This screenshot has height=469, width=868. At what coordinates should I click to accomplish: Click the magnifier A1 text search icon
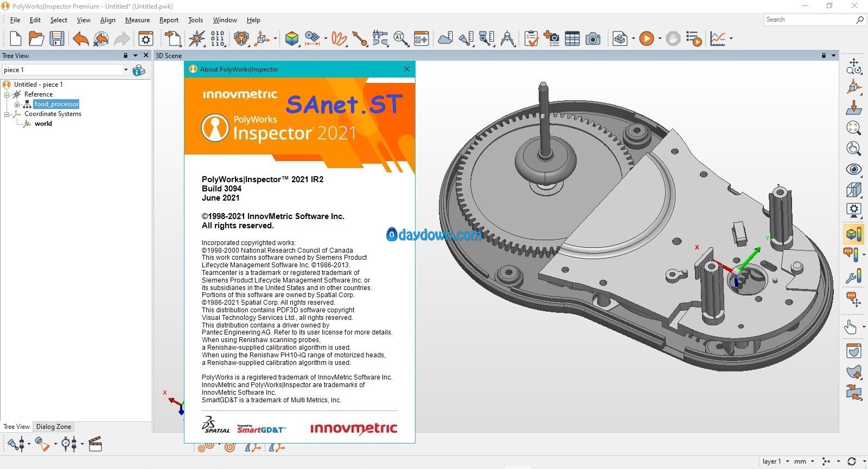tap(401, 38)
